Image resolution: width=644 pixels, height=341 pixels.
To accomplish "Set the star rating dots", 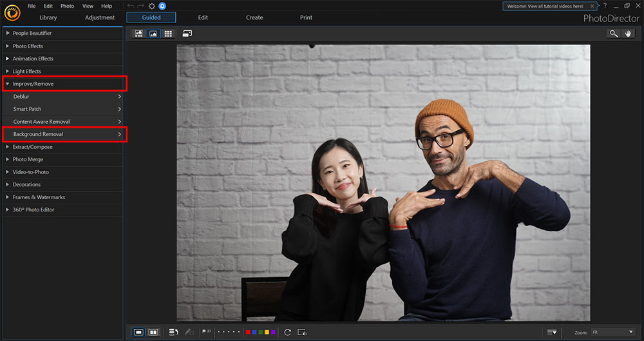I will (229, 332).
